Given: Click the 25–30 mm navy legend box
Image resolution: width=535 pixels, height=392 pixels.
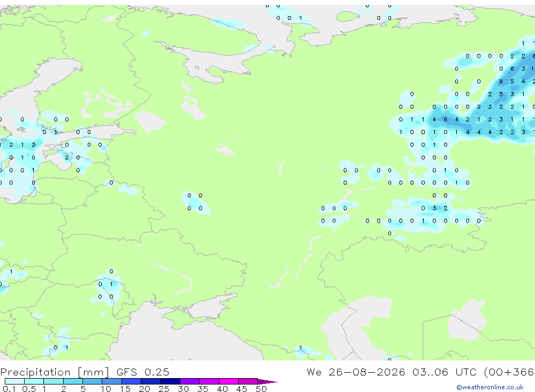Looking at the screenshot, I should pos(170,381).
